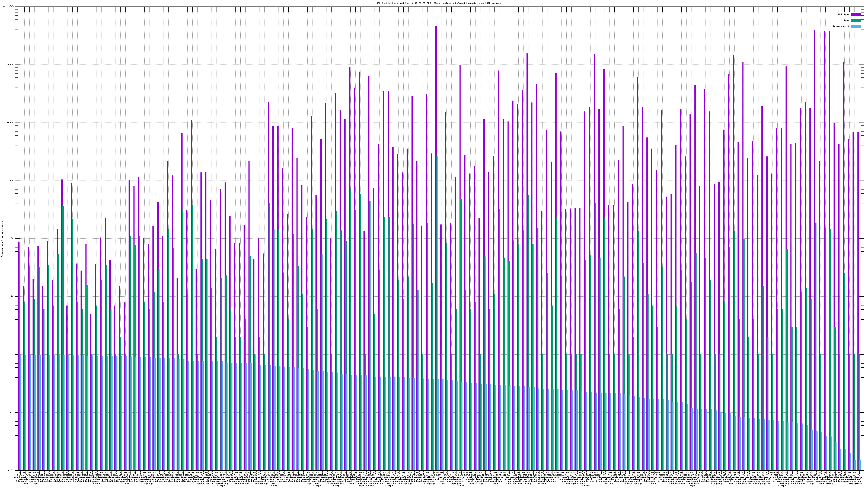Click the 'Spam' legend text label

(x=846, y=21)
